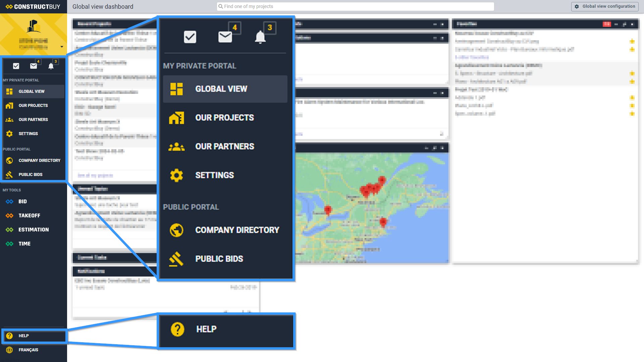
Task: Minimize the files widget with its dash icon
Action: 616,24
